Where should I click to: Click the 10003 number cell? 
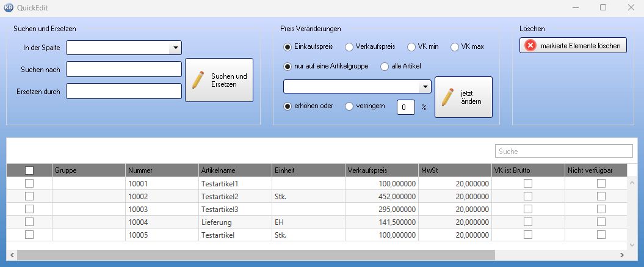(x=162, y=209)
